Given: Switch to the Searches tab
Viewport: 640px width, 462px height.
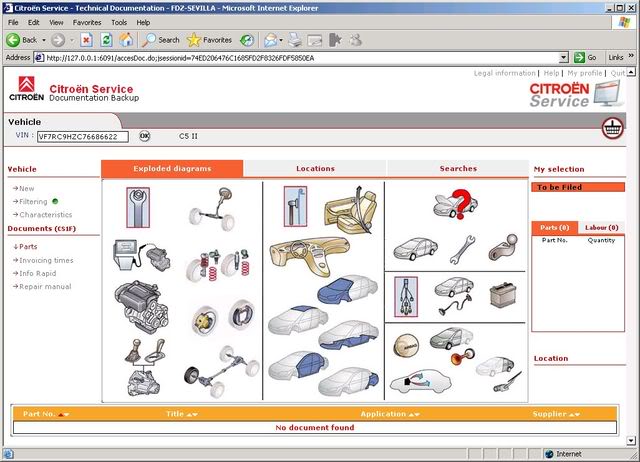Looking at the screenshot, I should [x=458, y=169].
